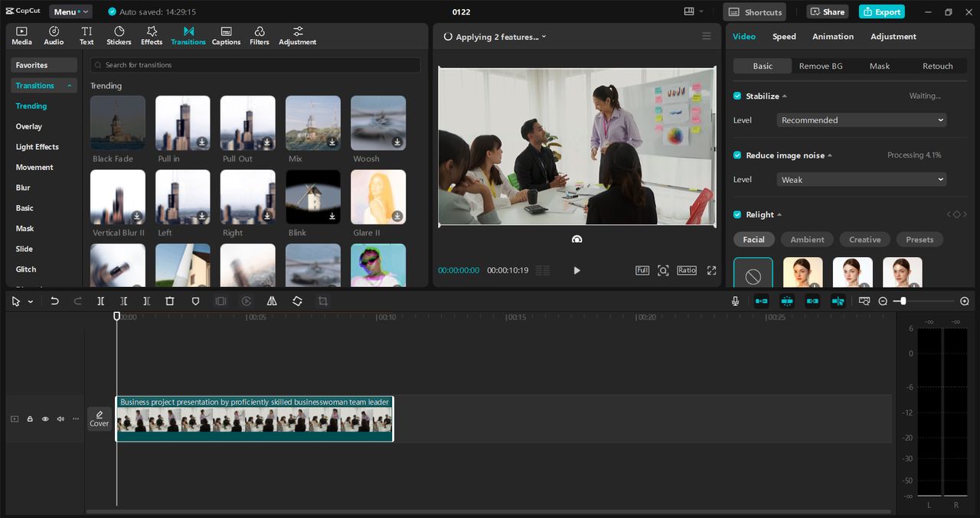Click the Export button
The width and height of the screenshot is (980, 518).
[x=882, y=11]
